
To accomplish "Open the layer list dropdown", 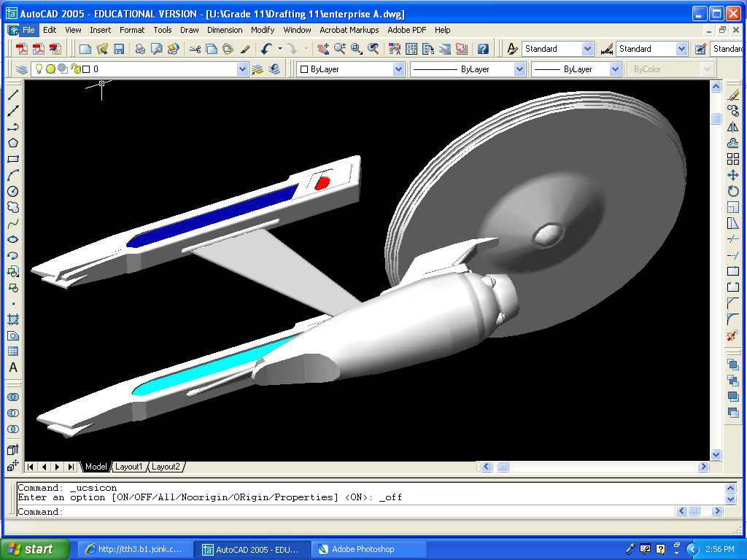I will point(243,69).
